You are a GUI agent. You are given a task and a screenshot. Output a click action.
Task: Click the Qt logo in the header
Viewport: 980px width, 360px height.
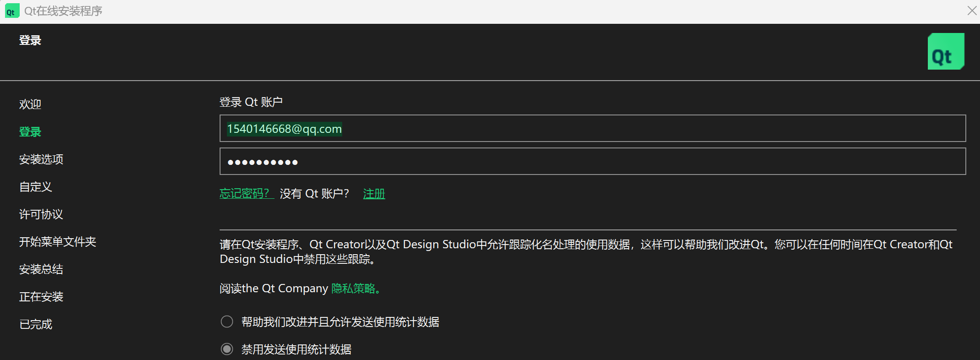coord(946,51)
